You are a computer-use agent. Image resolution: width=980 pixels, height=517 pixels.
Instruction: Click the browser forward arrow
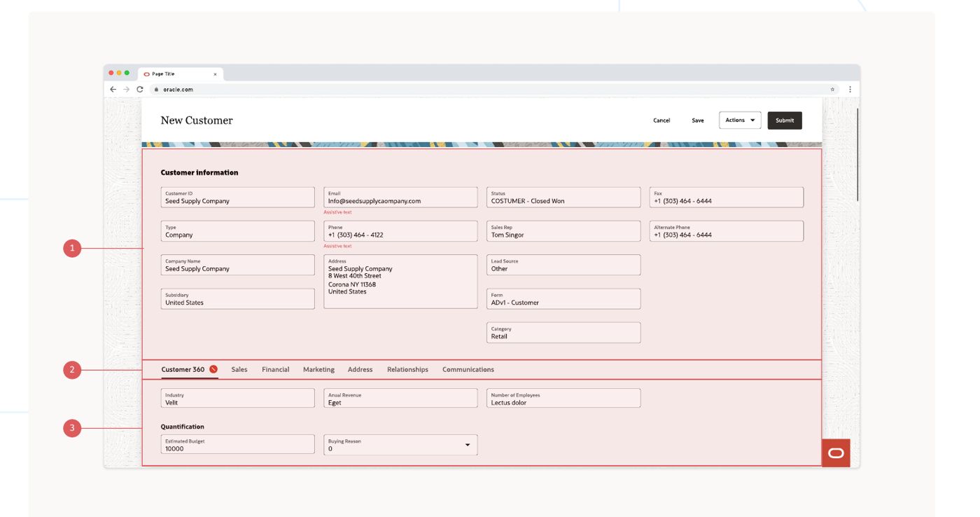point(127,90)
